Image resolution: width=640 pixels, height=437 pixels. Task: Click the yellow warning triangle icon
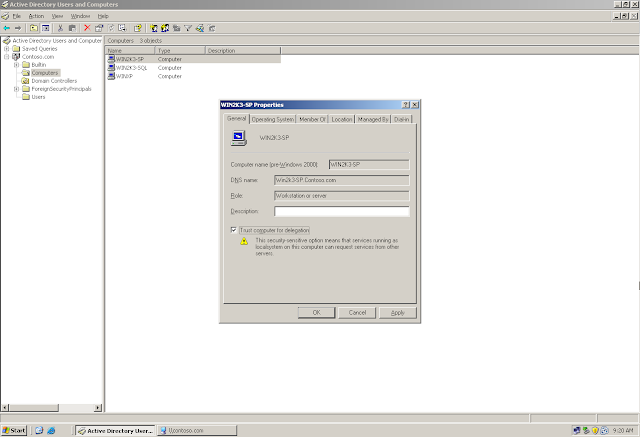tap(244, 241)
